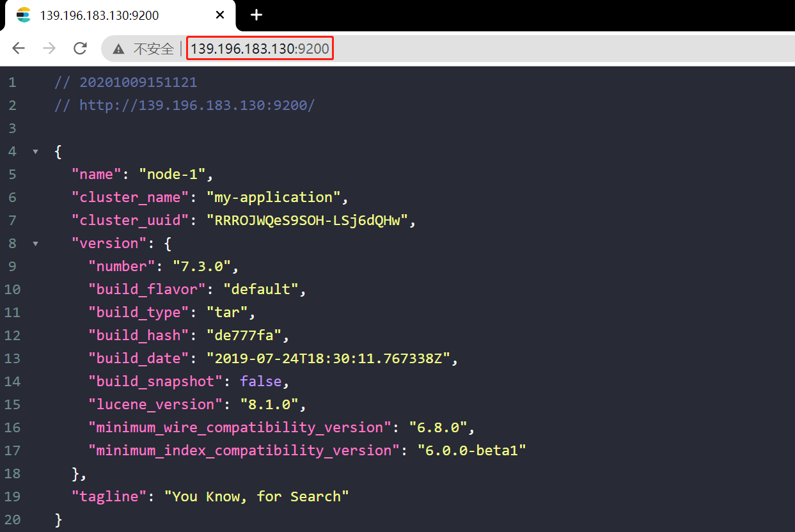Click the Elasticsearch favicon on the tab
The image size is (795, 532).
coord(24,15)
